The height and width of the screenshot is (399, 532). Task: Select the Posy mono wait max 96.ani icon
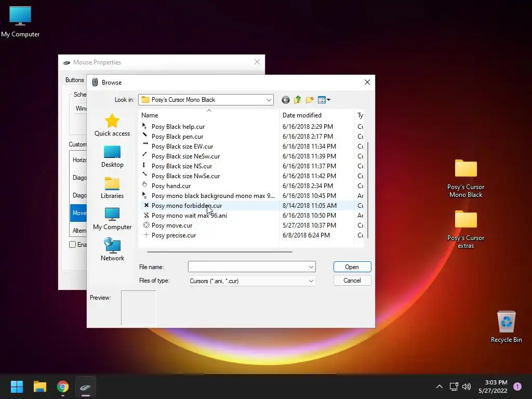coord(146,215)
